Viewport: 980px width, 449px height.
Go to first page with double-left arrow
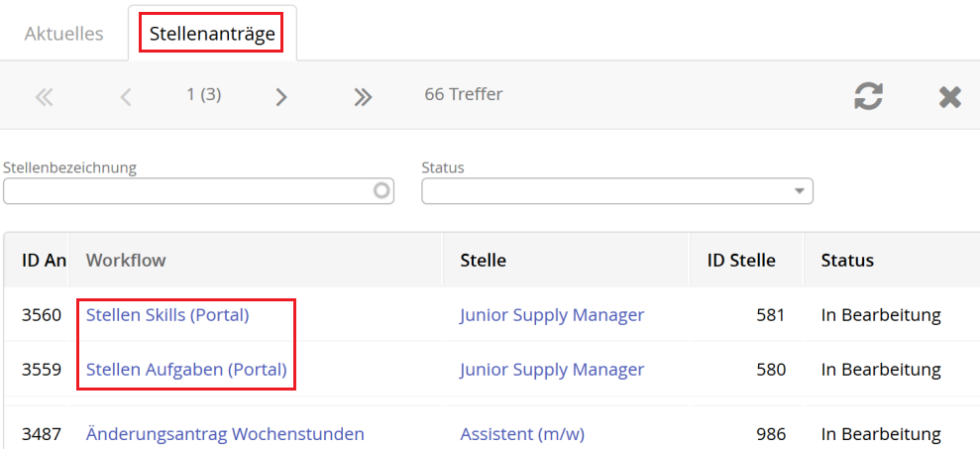click(x=44, y=96)
